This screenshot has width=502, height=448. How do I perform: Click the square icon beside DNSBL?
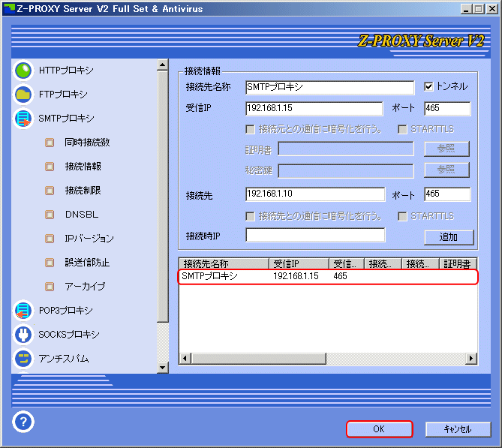(50, 215)
